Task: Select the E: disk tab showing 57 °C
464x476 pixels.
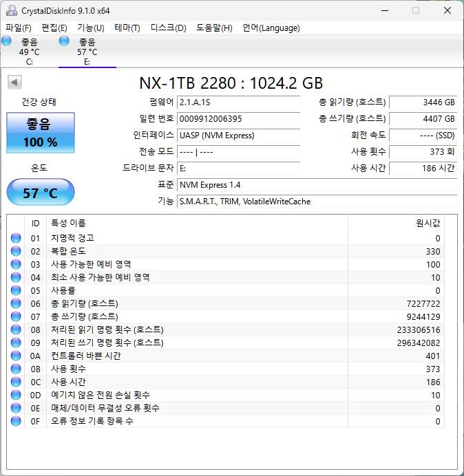Action: click(x=87, y=52)
